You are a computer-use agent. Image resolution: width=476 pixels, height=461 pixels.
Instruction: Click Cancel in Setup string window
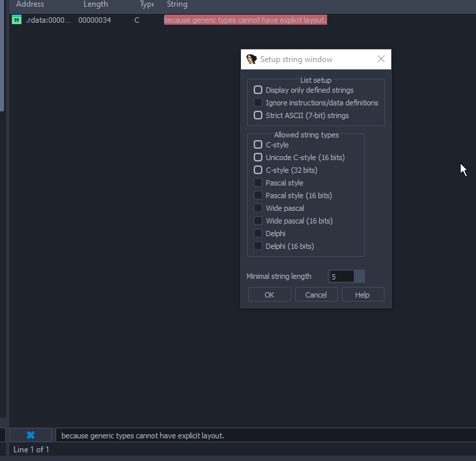[x=316, y=294]
